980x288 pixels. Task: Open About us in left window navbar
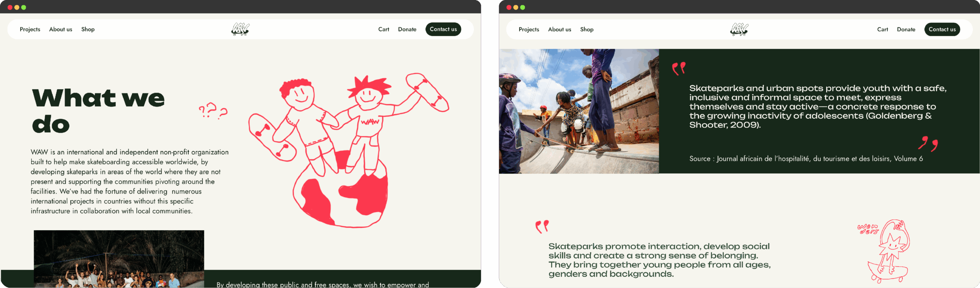60,29
